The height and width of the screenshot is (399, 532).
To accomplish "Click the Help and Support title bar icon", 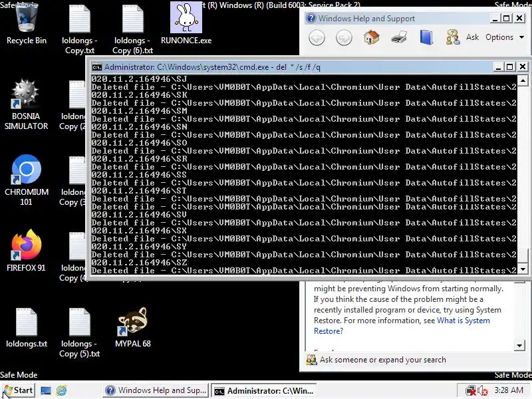I will (x=311, y=18).
